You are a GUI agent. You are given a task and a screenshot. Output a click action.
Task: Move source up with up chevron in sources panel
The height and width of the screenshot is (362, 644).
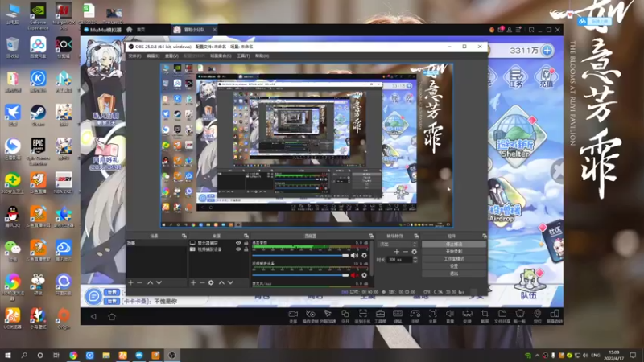(221, 282)
